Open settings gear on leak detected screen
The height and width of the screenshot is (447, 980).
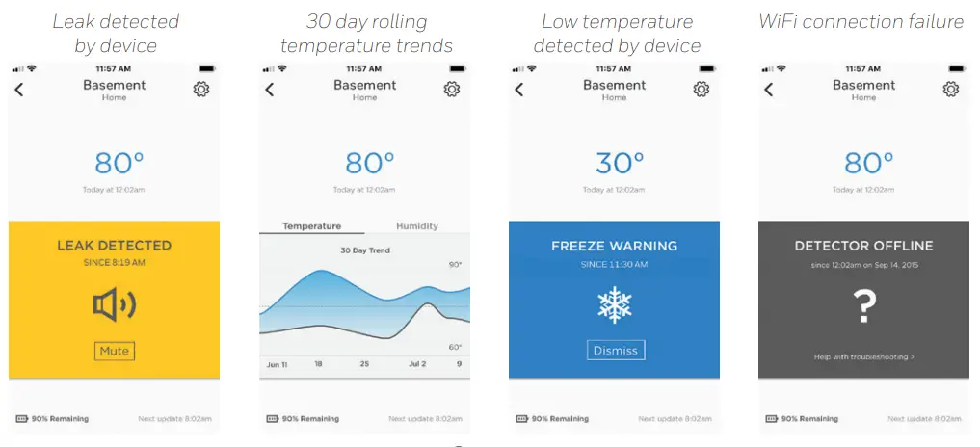[201, 89]
